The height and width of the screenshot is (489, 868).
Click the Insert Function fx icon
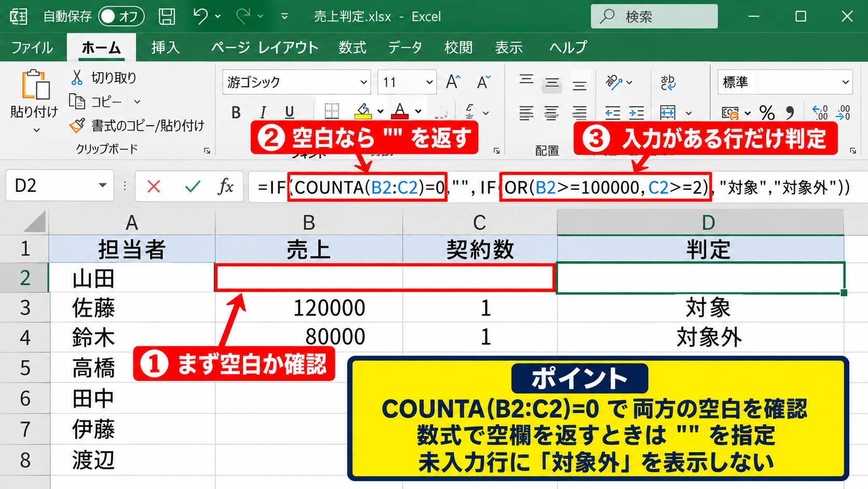[x=225, y=186]
